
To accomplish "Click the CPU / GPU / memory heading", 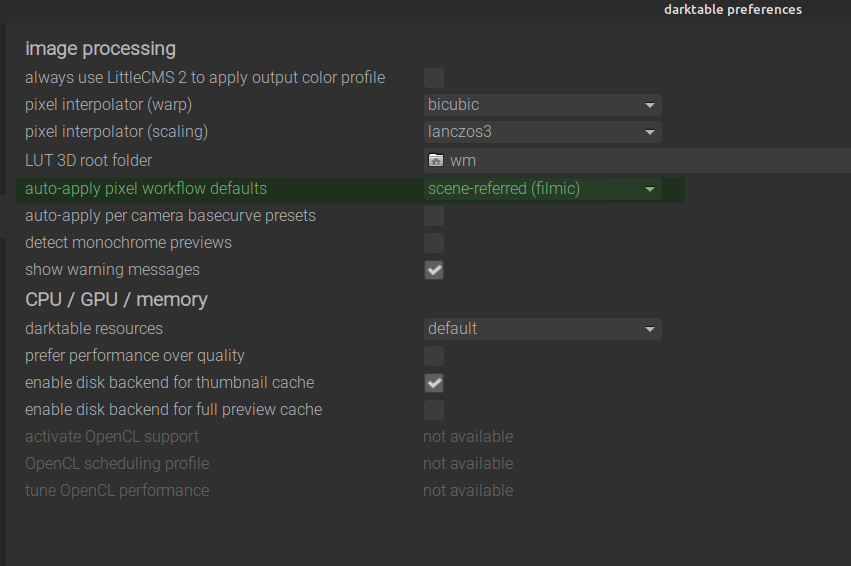I will point(116,299).
